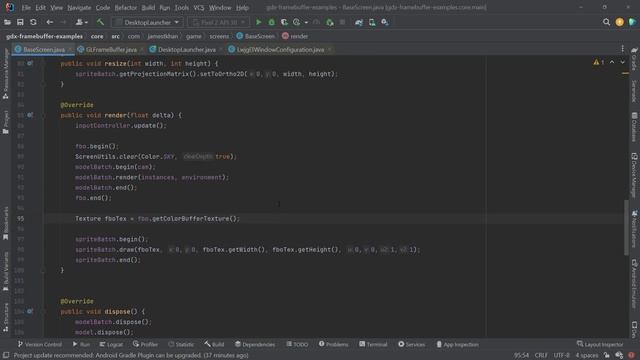Start debugging with the bug icon

click(271, 22)
